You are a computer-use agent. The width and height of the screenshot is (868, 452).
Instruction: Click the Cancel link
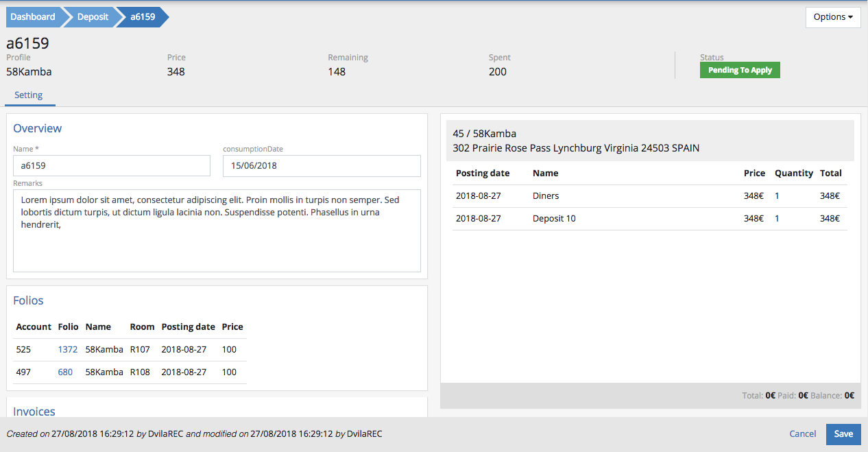[x=802, y=434]
